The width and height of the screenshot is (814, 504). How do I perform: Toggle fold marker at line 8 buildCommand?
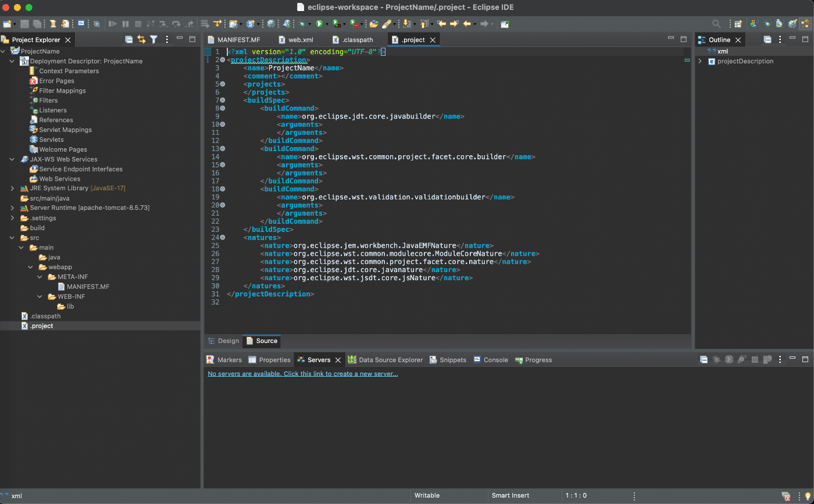click(x=223, y=108)
